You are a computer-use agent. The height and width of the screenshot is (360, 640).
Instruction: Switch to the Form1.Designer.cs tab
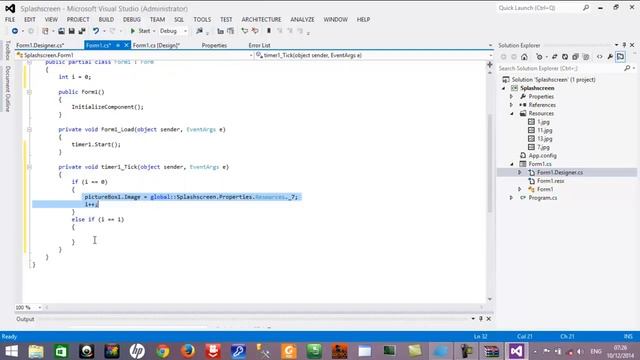[40, 45]
